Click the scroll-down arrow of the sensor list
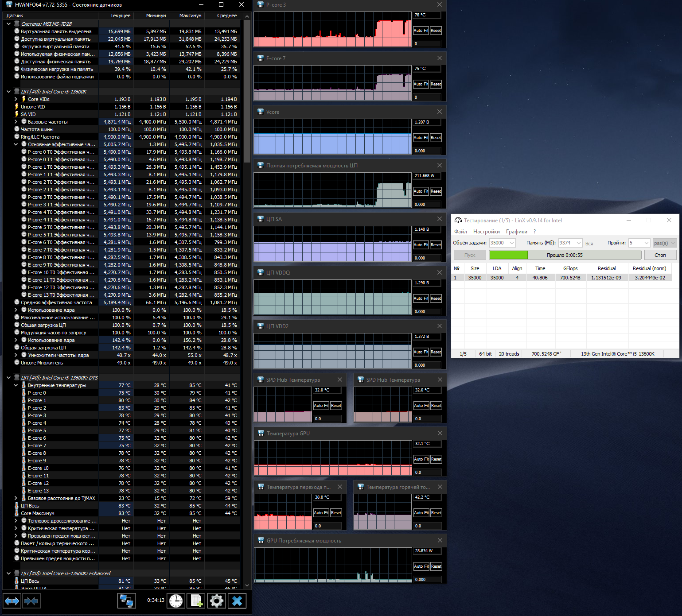Screen dimensions: 682x616 247,585
